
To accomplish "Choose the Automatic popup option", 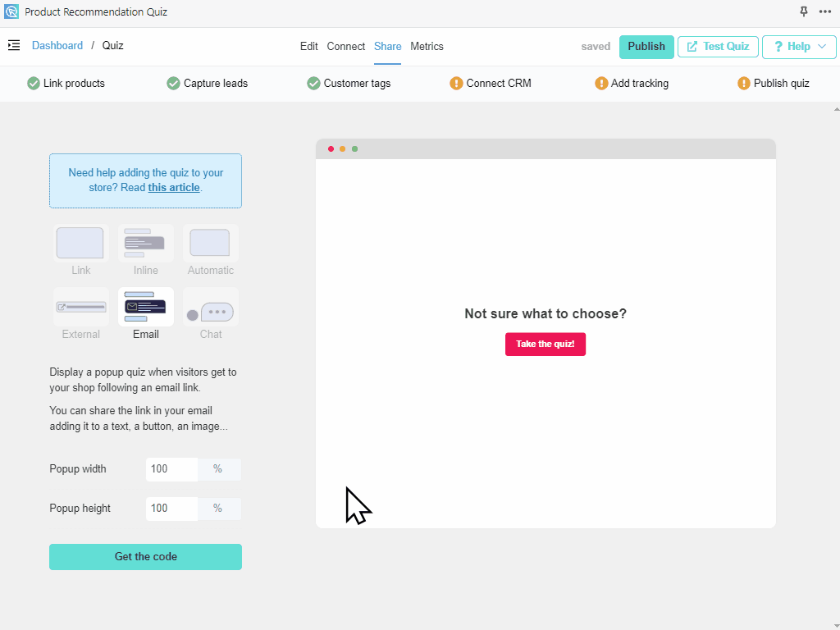I will [x=211, y=251].
